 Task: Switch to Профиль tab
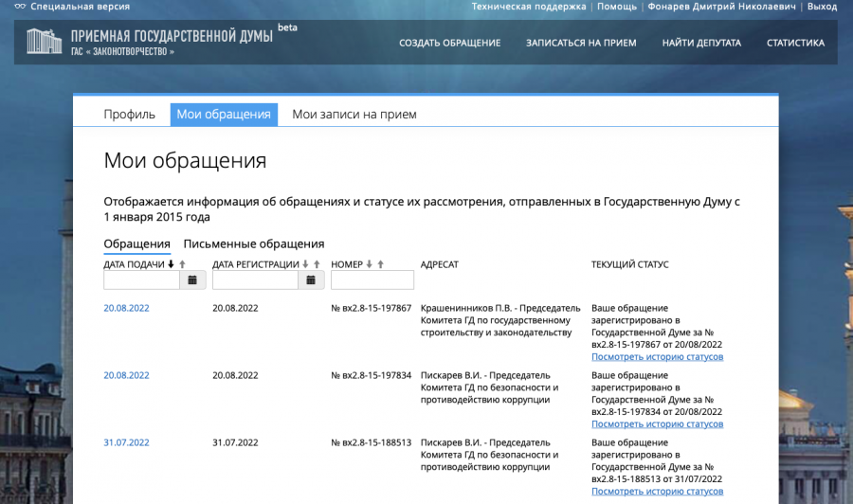click(130, 115)
